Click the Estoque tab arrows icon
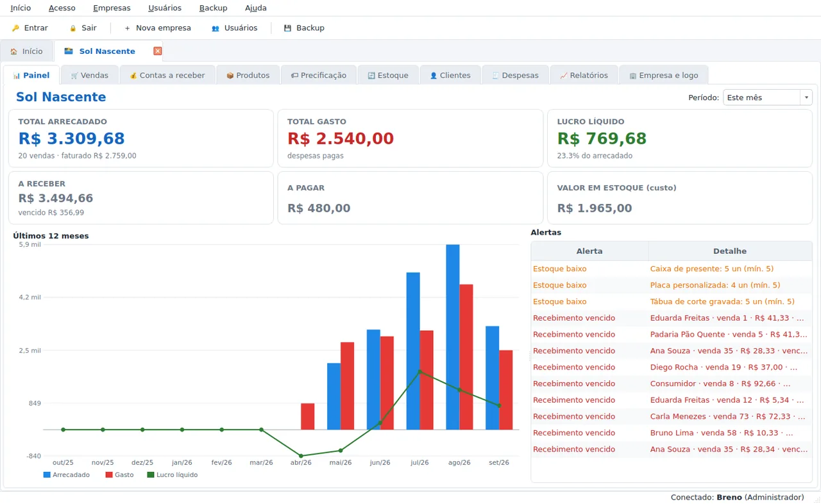 [371, 76]
